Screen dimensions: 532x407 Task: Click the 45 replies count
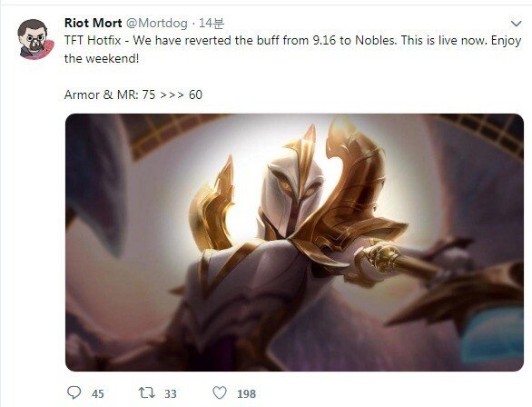click(98, 393)
